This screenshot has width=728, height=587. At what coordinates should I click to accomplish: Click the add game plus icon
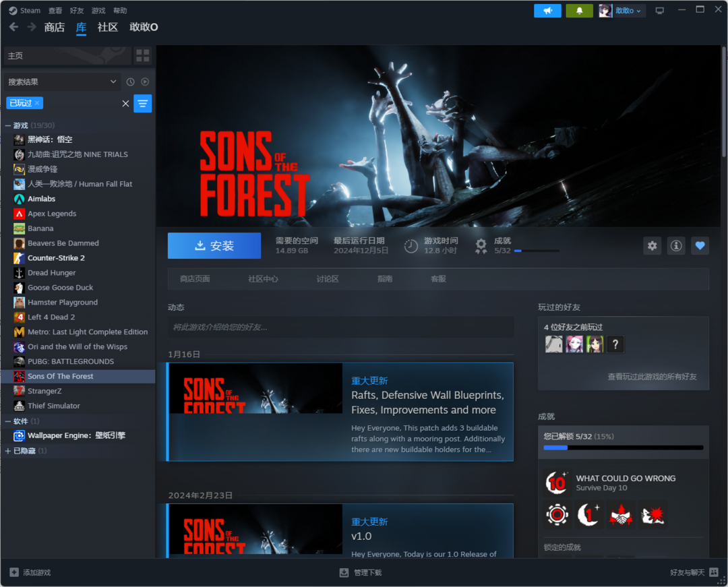pos(14,572)
